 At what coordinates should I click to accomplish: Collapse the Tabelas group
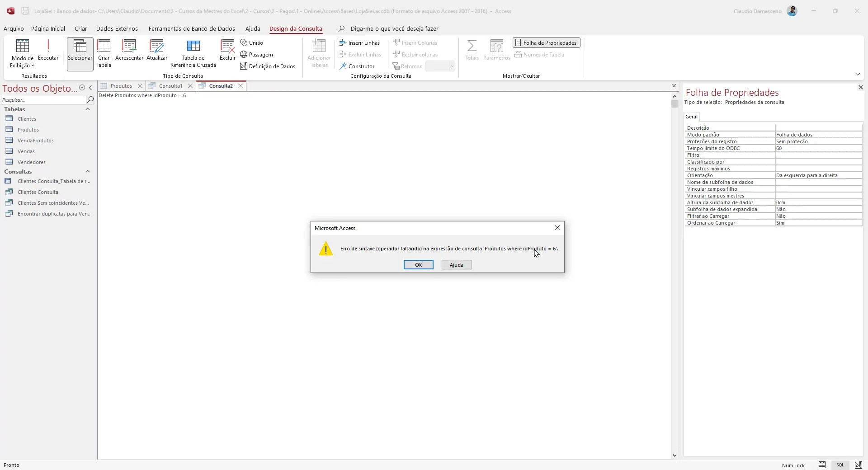[88, 109]
